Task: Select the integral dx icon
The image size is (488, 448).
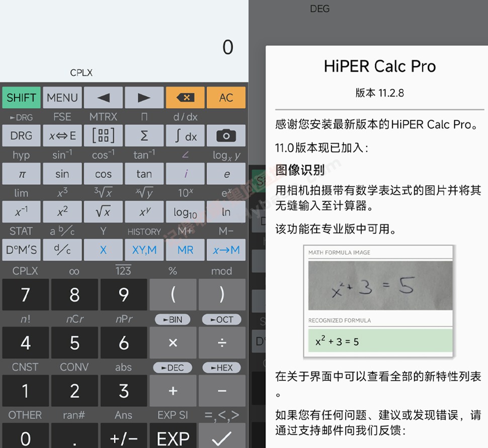Action: coord(185,135)
